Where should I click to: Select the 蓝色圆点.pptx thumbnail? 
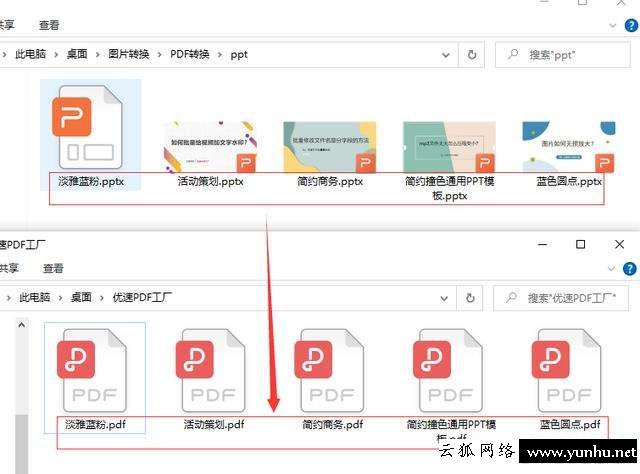(569, 147)
